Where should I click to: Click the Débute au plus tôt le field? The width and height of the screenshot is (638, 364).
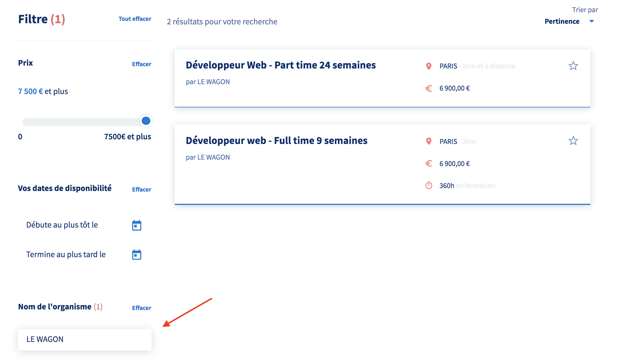(x=84, y=225)
